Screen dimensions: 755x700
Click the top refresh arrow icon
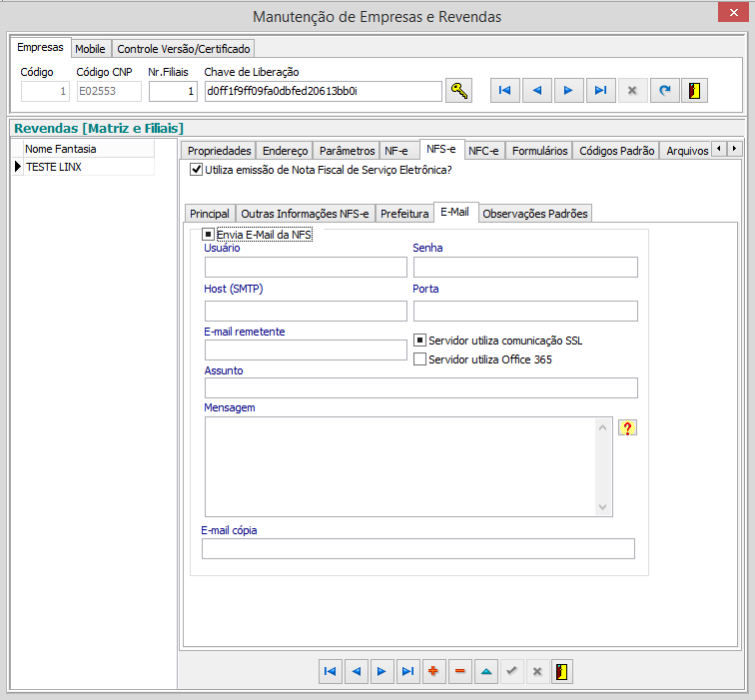[663, 91]
